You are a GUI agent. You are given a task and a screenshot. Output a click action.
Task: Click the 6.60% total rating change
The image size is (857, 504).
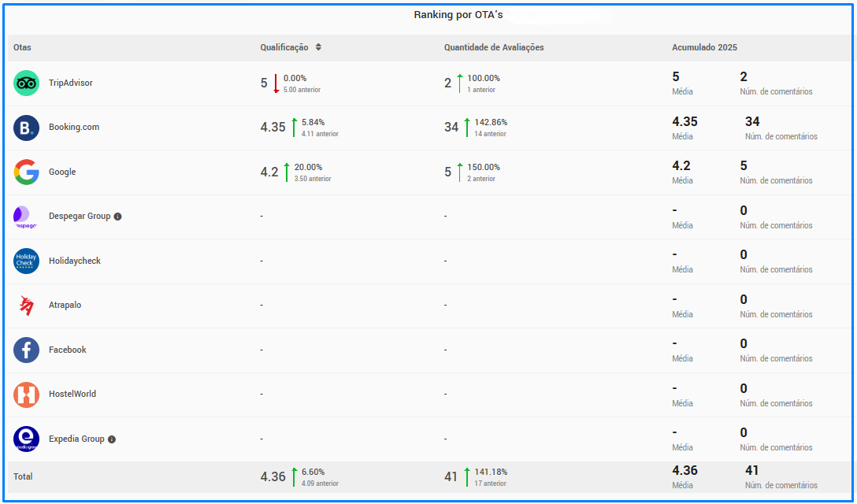click(313, 472)
